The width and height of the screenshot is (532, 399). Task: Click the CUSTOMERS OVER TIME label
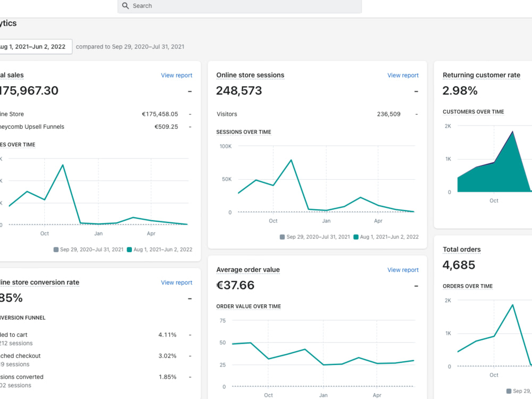coord(473,112)
